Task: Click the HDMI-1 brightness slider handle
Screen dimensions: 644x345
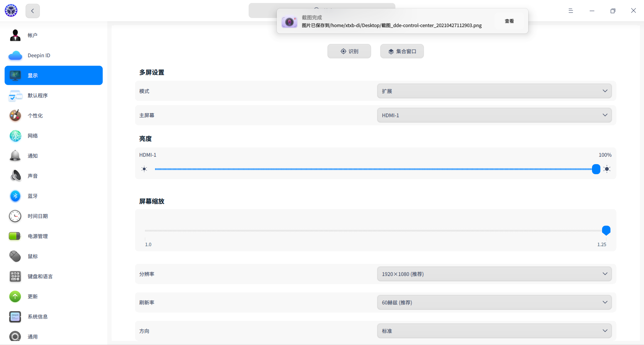Action: click(x=596, y=169)
